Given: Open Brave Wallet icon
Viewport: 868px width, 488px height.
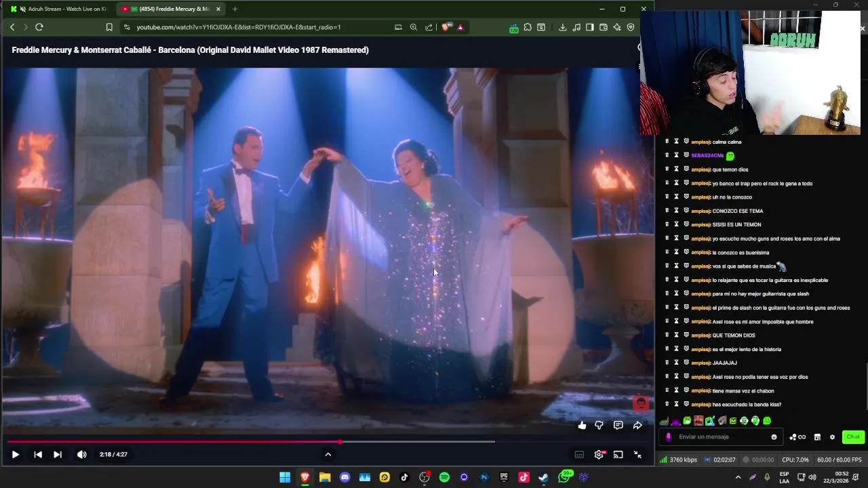Looking at the screenshot, I should click(604, 27).
